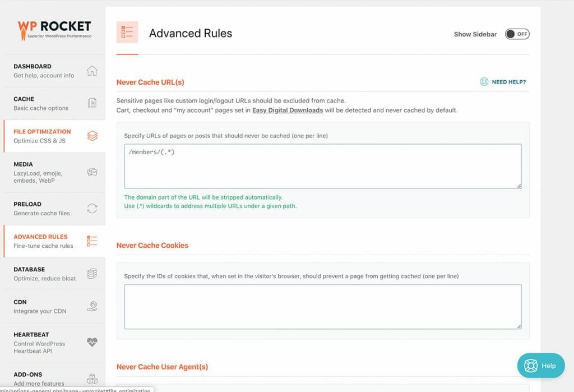The width and height of the screenshot is (574, 392).
Task: Click the WP Rocket logo
Action: point(54,30)
